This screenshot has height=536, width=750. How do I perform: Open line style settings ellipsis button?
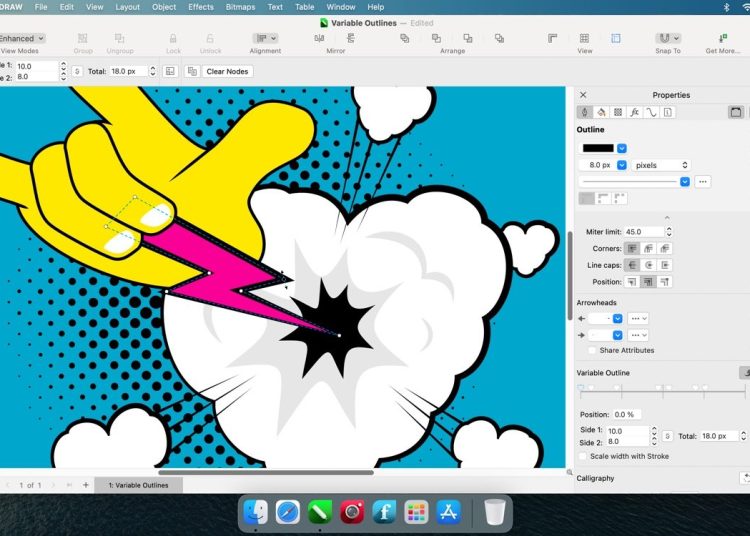click(x=703, y=182)
